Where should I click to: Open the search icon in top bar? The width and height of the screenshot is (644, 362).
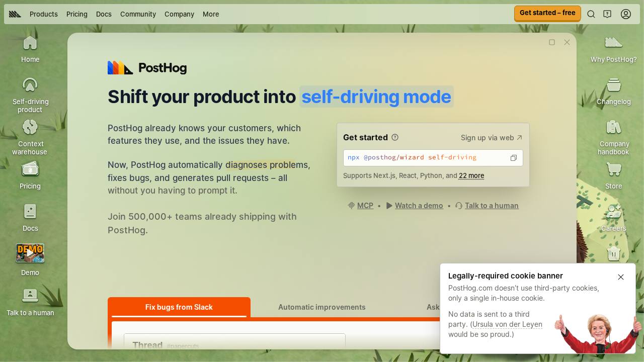[x=591, y=14]
